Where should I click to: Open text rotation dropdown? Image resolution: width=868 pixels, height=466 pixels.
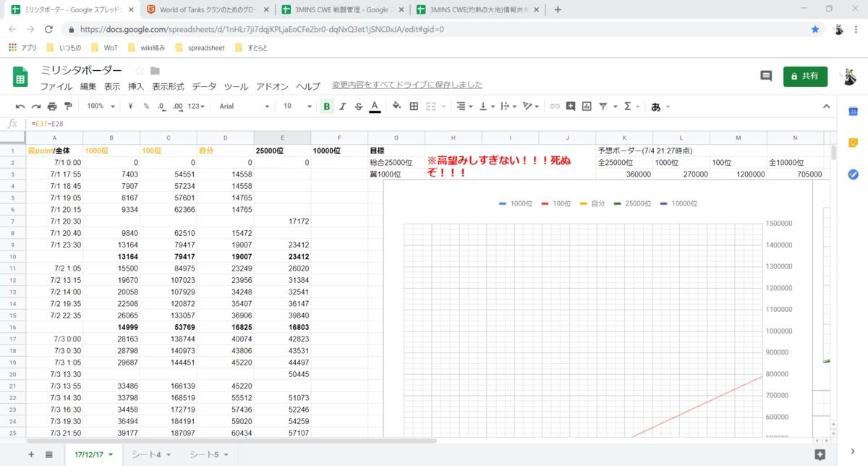tap(531, 106)
